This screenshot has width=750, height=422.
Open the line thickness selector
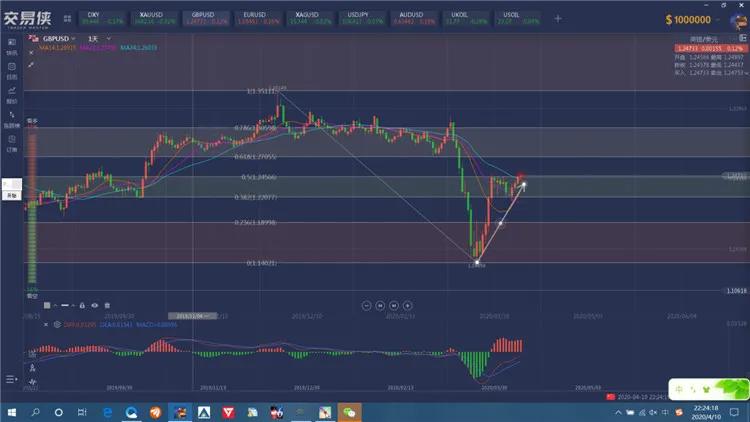coord(65,305)
